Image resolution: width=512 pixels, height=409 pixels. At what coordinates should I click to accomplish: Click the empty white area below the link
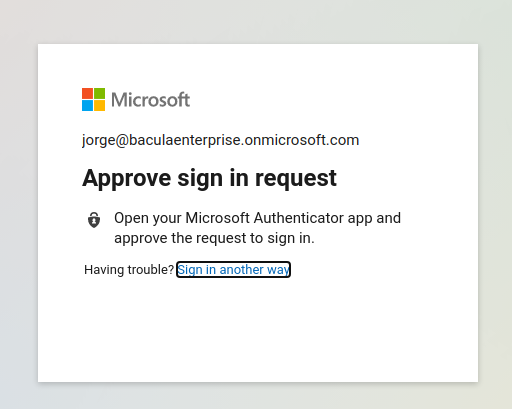(257, 330)
